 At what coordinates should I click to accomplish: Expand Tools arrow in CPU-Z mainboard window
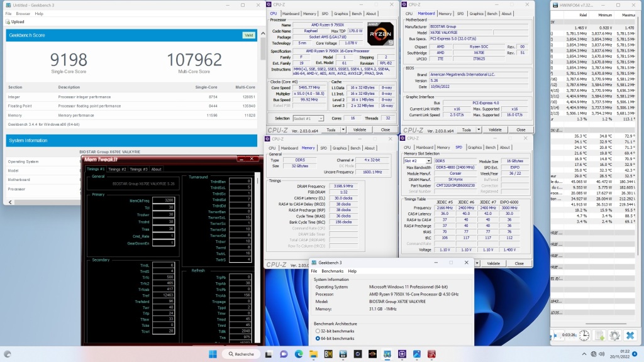479,129
